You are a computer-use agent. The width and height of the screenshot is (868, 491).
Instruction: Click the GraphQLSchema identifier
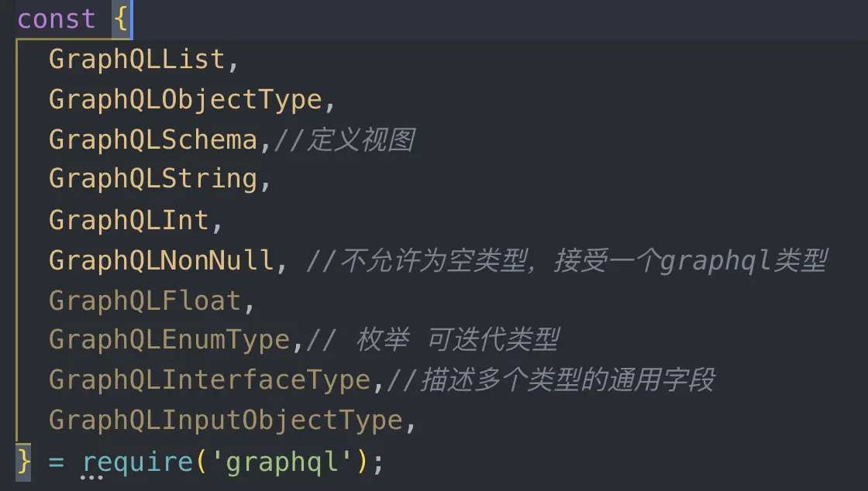(x=153, y=139)
